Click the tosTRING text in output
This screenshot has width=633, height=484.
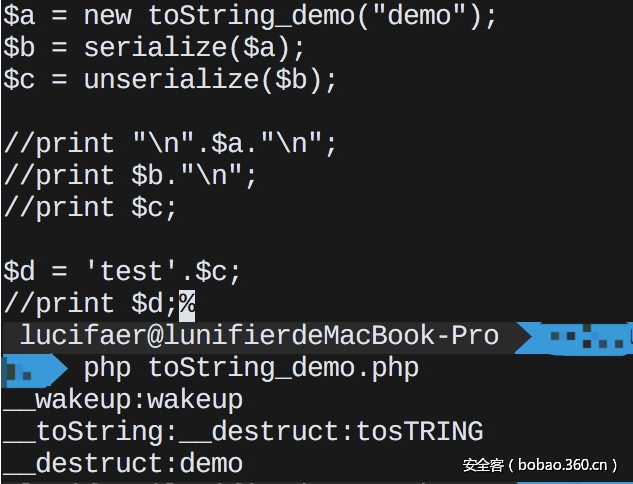(x=420, y=432)
